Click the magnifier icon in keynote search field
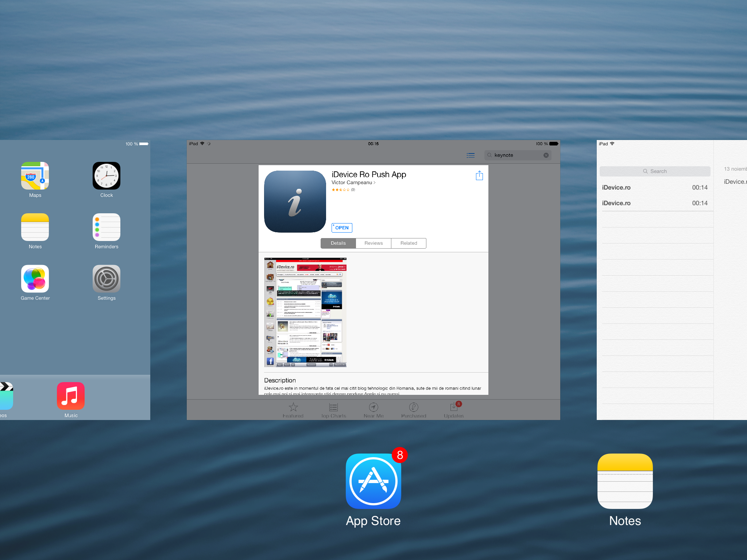Image resolution: width=747 pixels, height=560 pixels. [489, 155]
